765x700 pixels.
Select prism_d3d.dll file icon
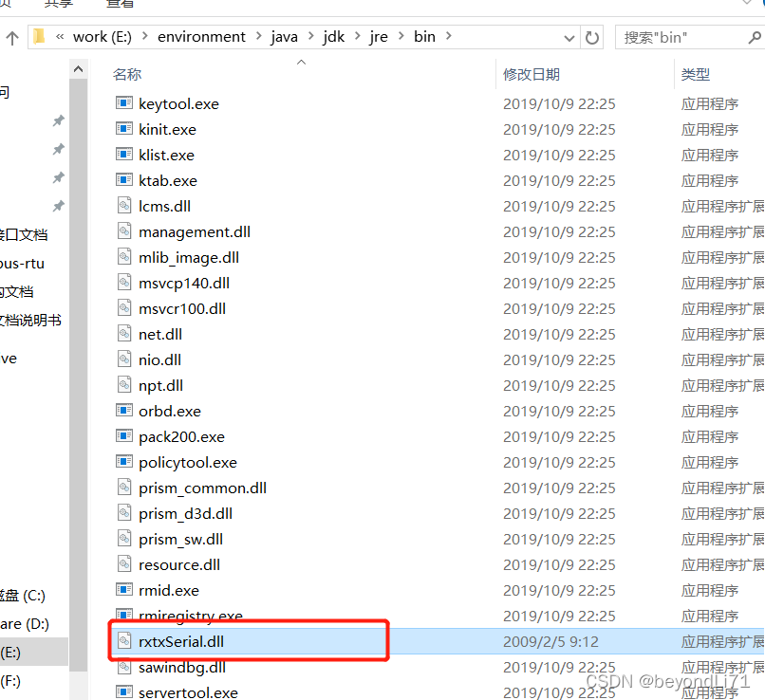click(x=124, y=513)
